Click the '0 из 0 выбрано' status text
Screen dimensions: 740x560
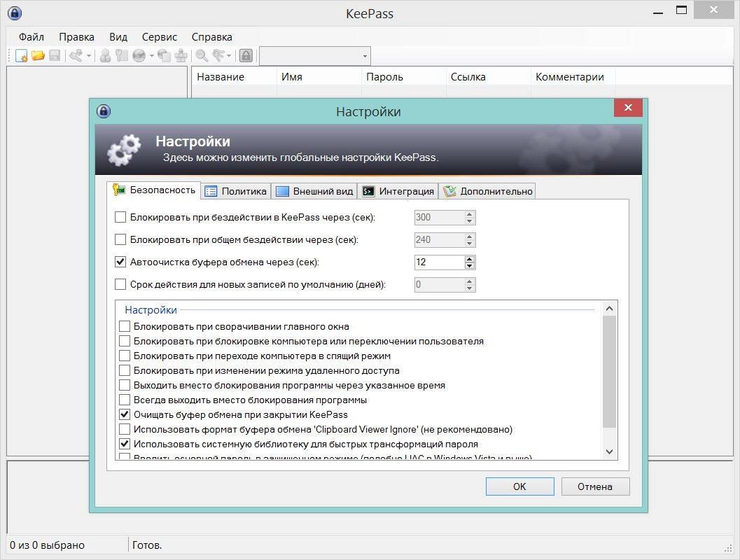coord(47,545)
